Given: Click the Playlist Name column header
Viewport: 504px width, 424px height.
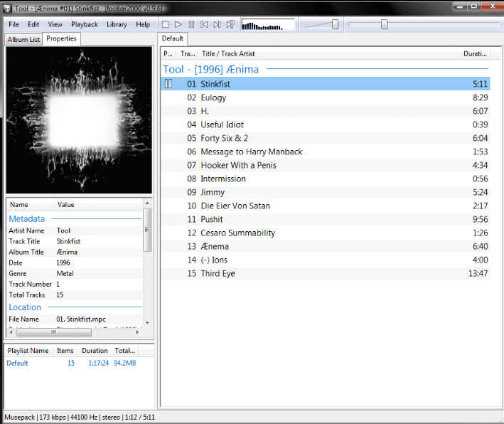Looking at the screenshot, I should [x=28, y=351].
